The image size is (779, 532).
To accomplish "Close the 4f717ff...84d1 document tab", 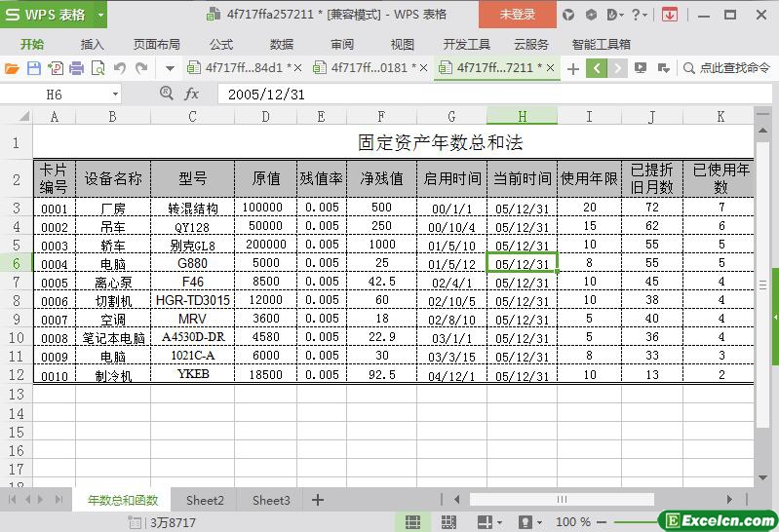I will click(x=297, y=68).
